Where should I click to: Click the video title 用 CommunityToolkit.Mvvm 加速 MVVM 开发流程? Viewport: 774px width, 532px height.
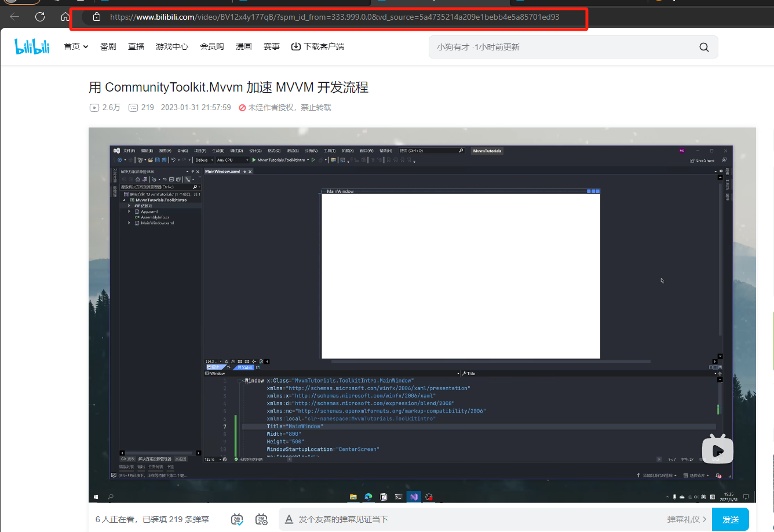pyautogui.click(x=228, y=88)
